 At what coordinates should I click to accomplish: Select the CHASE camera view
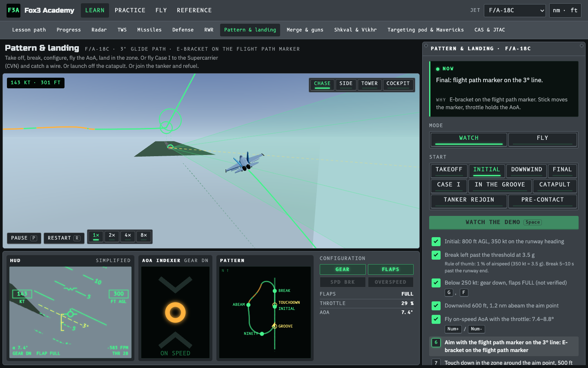tap(322, 84)
